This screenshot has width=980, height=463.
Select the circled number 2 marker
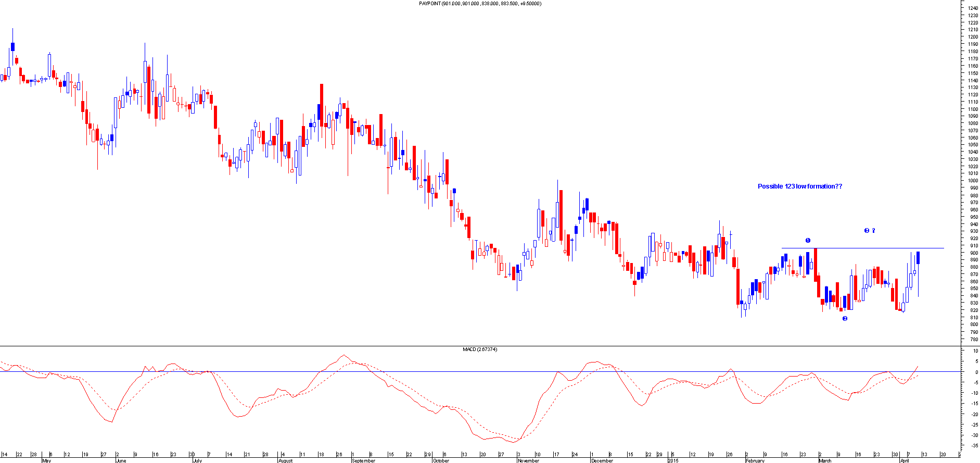(845, 319)
